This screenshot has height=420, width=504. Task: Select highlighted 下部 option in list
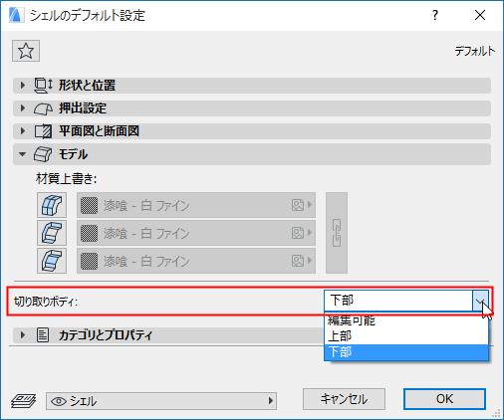tap(406, 352)
